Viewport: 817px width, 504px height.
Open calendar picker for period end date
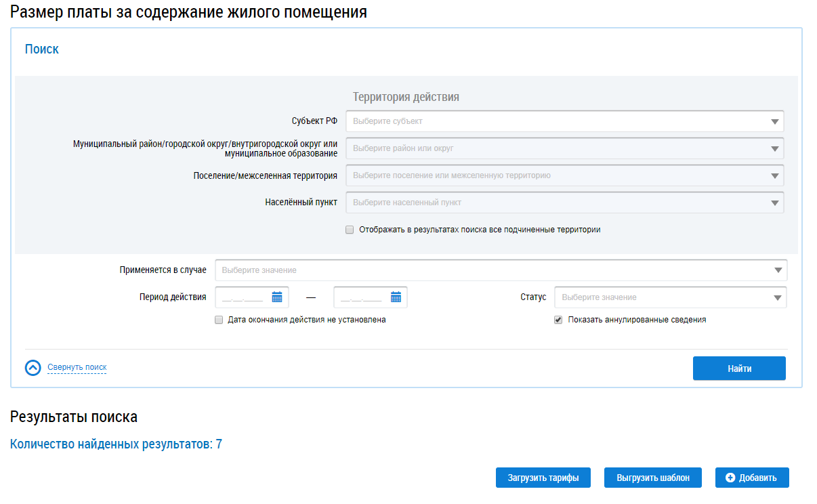(396, 297)
